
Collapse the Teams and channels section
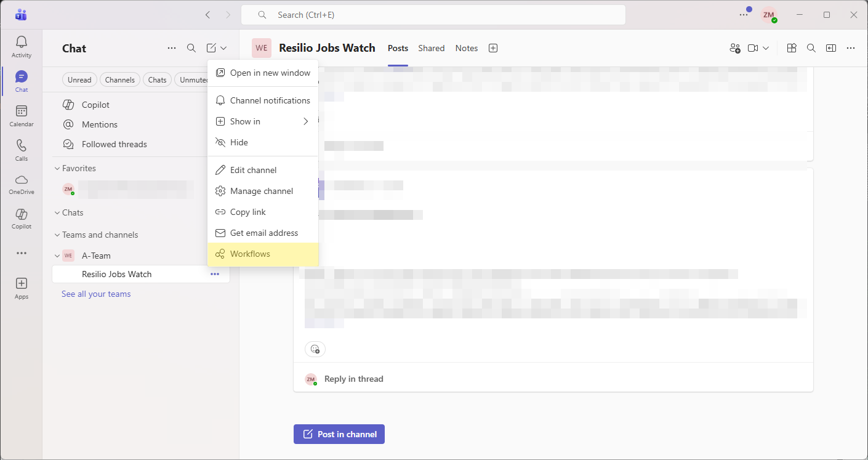click(x=57, y=235)
